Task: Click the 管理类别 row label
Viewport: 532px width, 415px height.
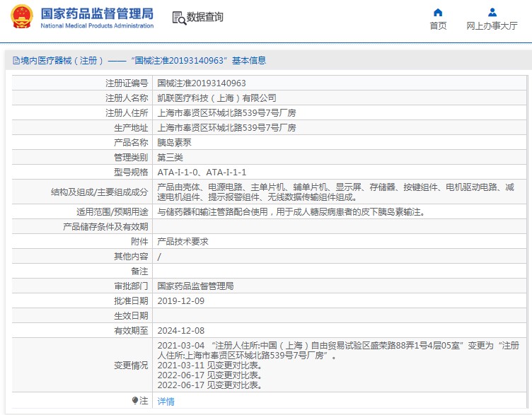Action: coord(131,158)
